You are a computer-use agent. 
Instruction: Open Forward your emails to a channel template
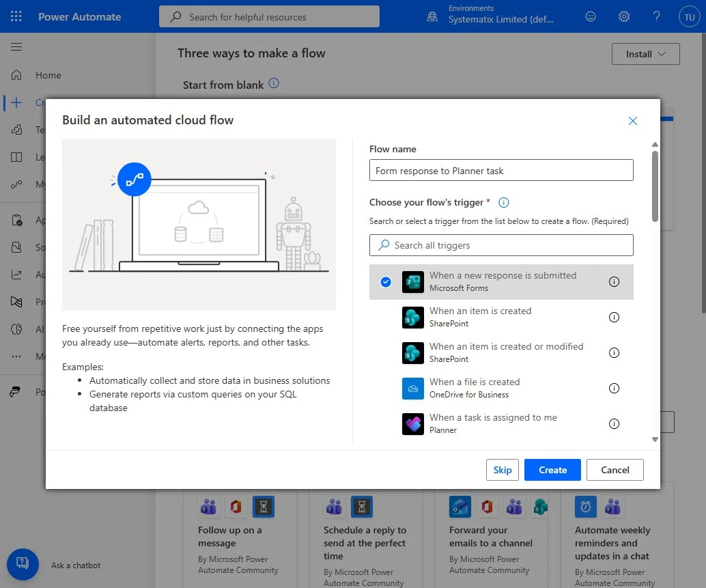pos(491,537)
